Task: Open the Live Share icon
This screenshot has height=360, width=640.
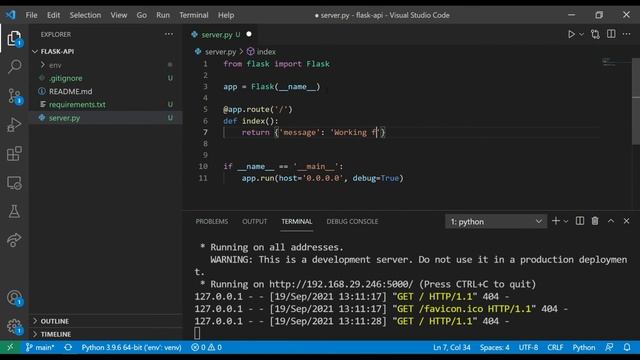Action: click(14, 240)
